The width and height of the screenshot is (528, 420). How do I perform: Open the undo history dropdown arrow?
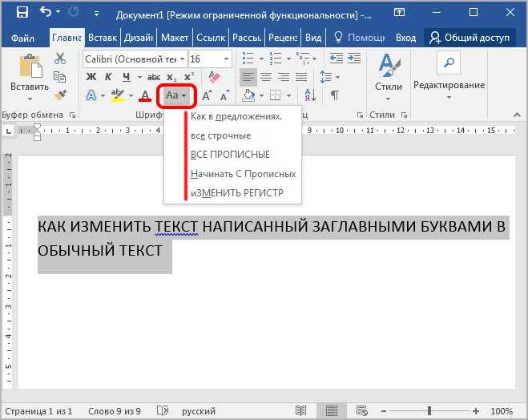(58, 12)
